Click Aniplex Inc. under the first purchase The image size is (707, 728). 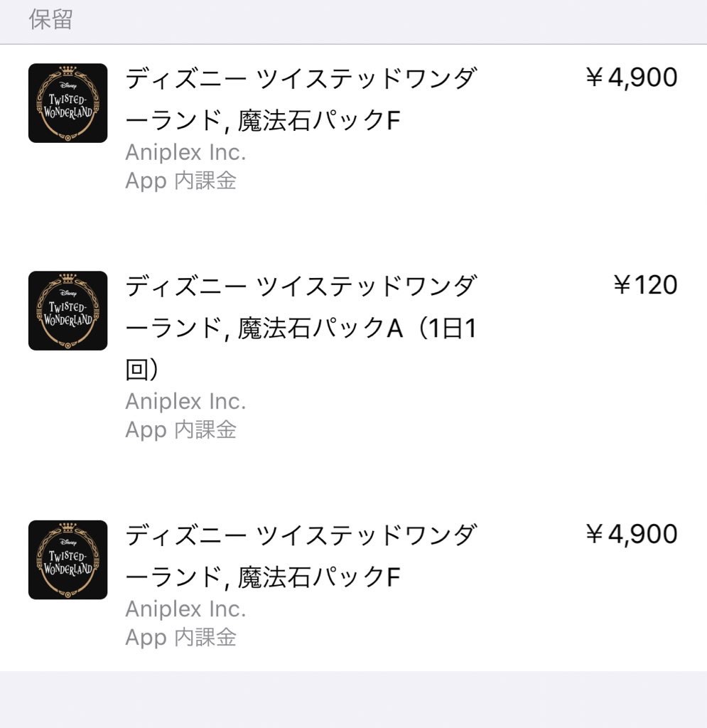click(185, 152)
